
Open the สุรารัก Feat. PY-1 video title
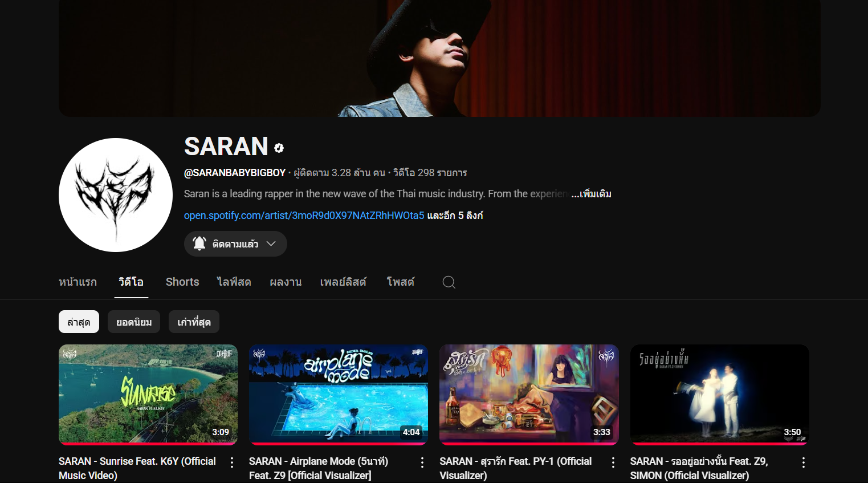coord(516,468)
